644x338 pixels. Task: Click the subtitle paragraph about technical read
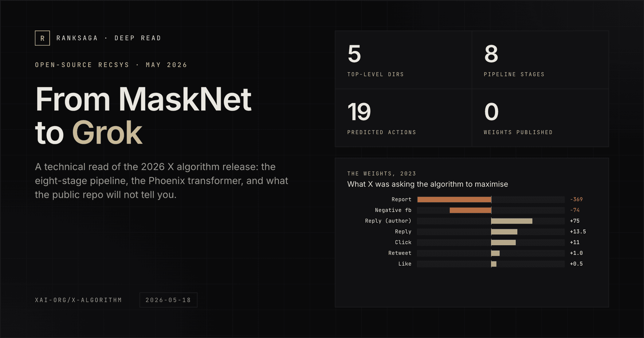point(161,181)
